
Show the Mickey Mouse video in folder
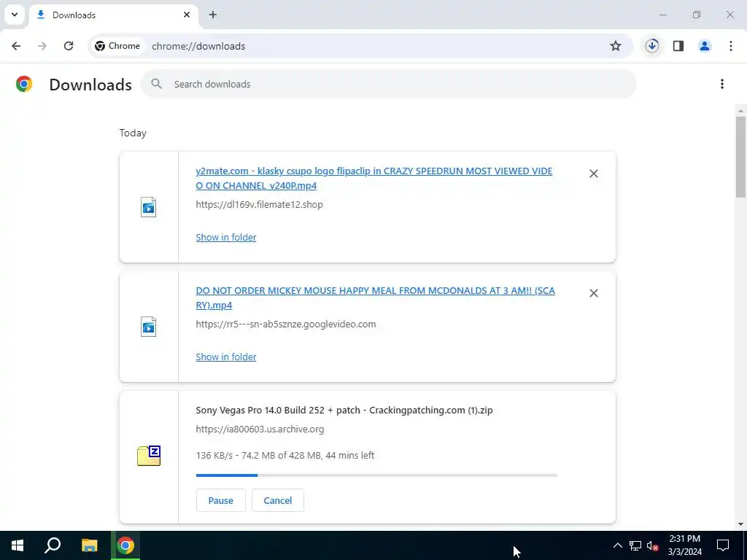click(226, 357)
